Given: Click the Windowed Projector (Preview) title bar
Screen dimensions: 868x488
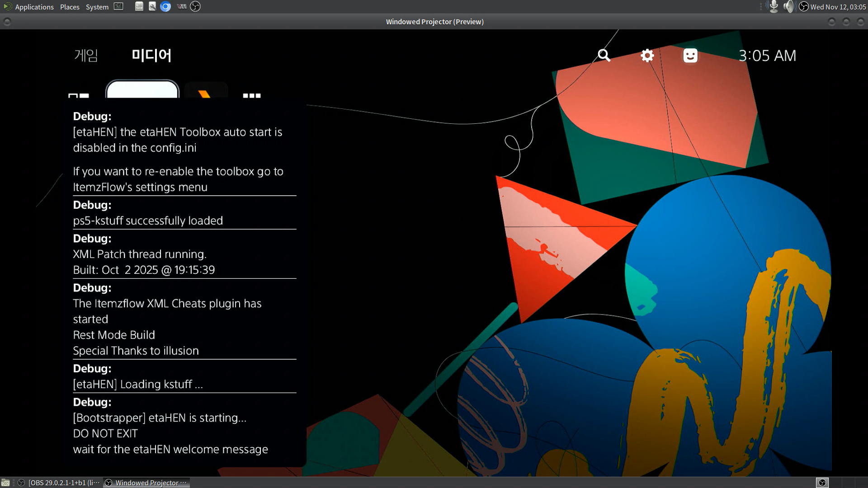Looking at the screenshot, I should point(434,22).
